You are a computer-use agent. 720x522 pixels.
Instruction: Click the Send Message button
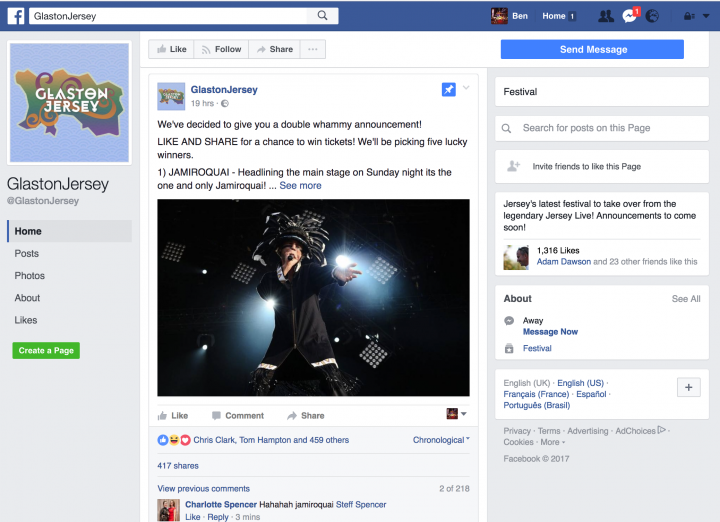pyautogui.click(x=592, y=49)
